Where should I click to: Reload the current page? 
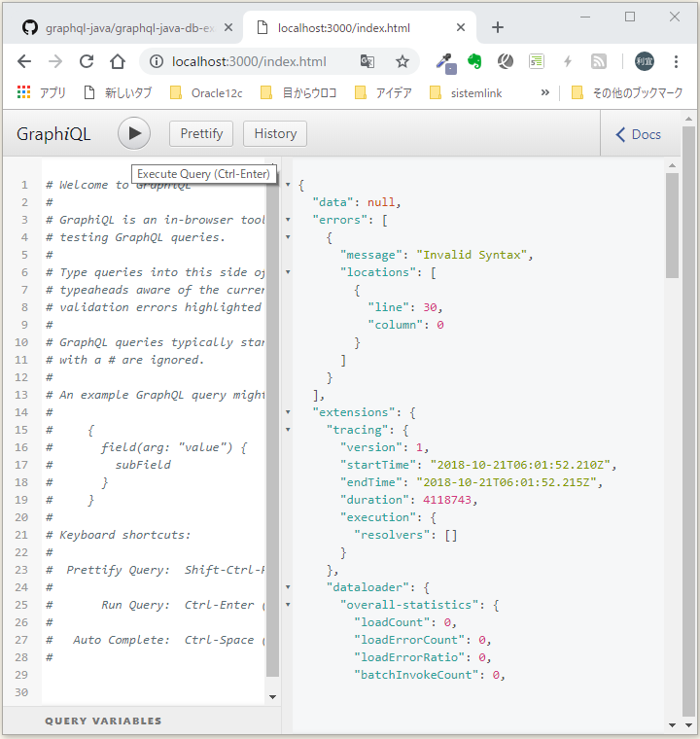[x=87, y=61]
